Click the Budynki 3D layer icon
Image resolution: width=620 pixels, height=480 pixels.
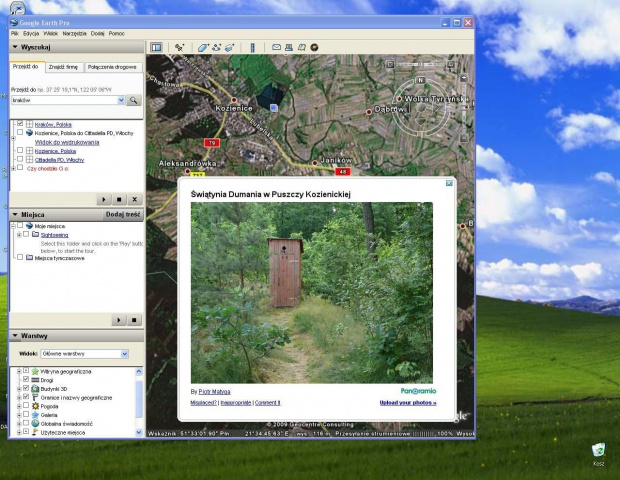click(x=35, y=389)
